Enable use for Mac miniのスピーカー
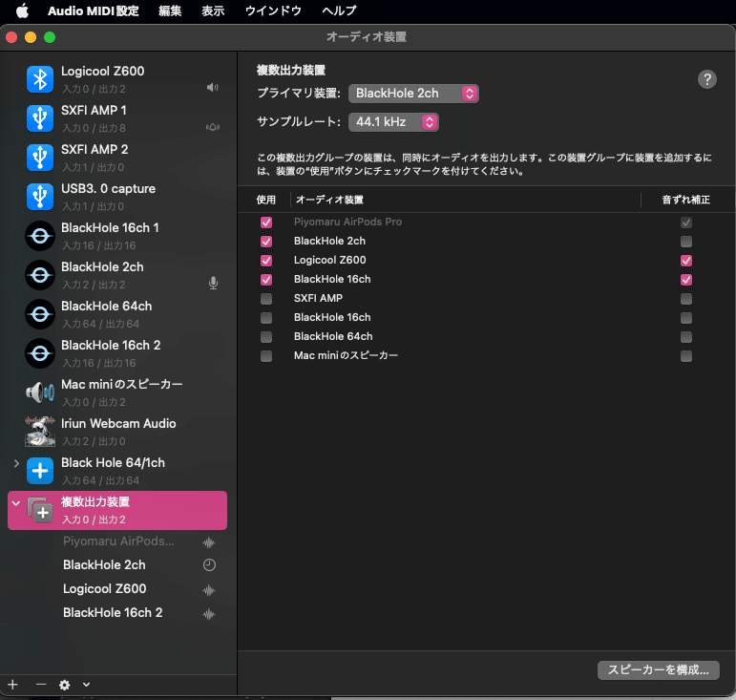Image resolution: width=736 pixels, height=700 pixels. (x=266, y=356)
